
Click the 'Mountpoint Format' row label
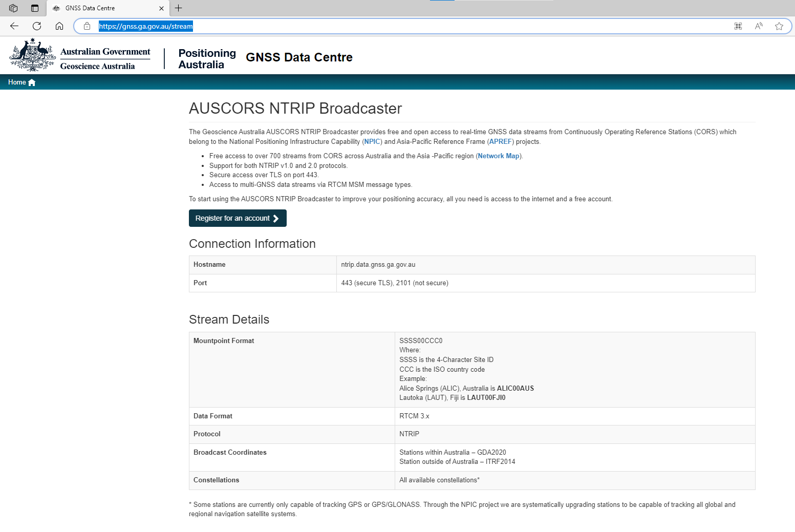[224, 341]
